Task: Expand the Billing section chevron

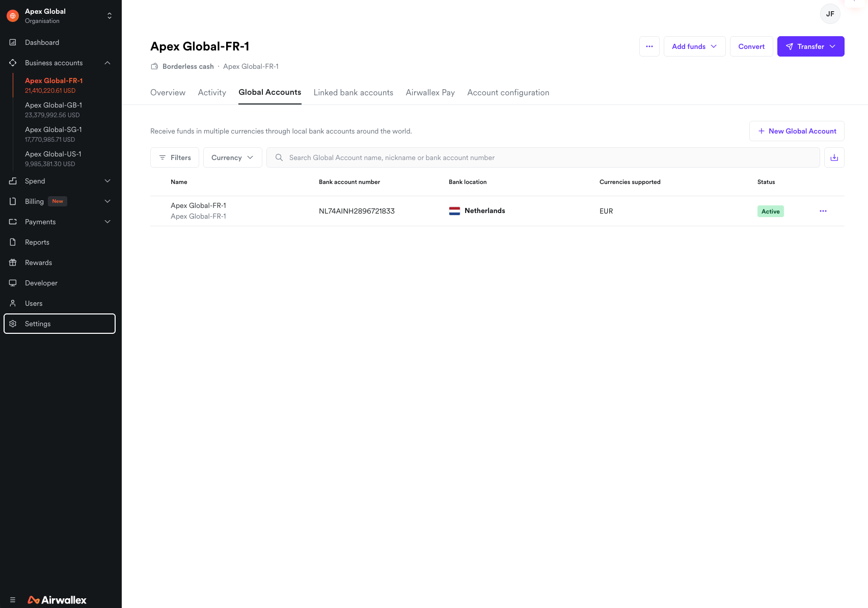Action: [107, 201]
